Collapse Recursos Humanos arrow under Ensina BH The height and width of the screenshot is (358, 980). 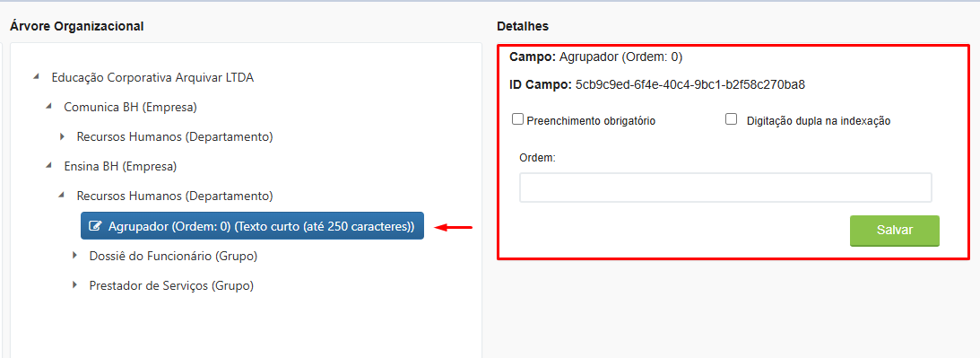61,196
